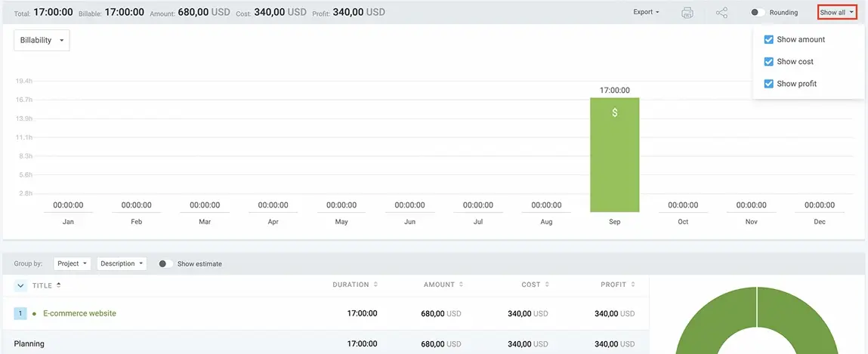Uncheck the Show profit checkbox

pyautogui.click(x=768, y=84)
